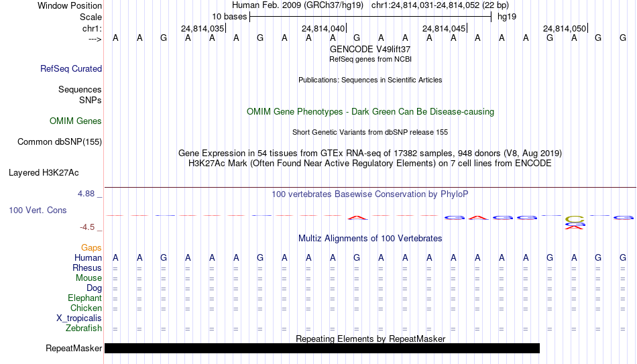Image resolution: width=637 pixels, height=364 pixels.
Task: Select the Scale label
Action: (x=91, y=17)
